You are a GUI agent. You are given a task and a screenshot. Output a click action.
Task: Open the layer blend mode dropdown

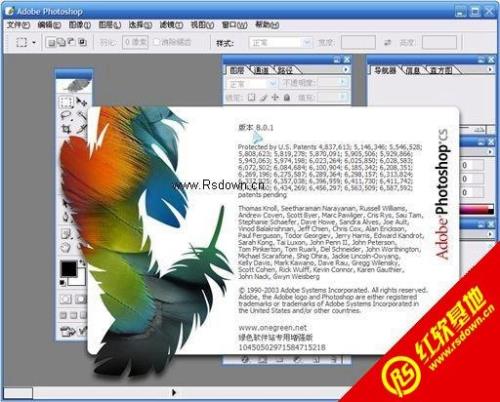tap(251, 84)
